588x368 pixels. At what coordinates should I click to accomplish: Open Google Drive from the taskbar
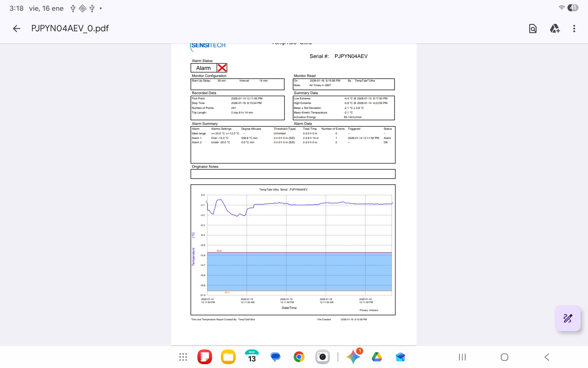(377, 357)
